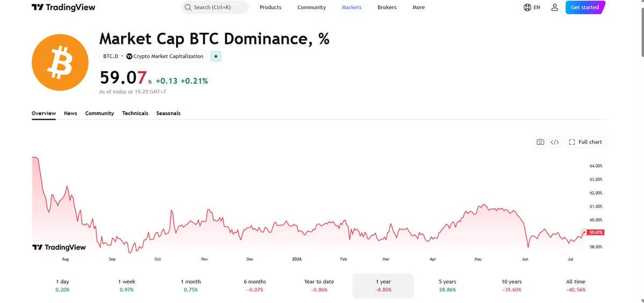Select the 5 years range
This screenshot has width=644, height=303.
pyautogui.click(x=447, y=285)
